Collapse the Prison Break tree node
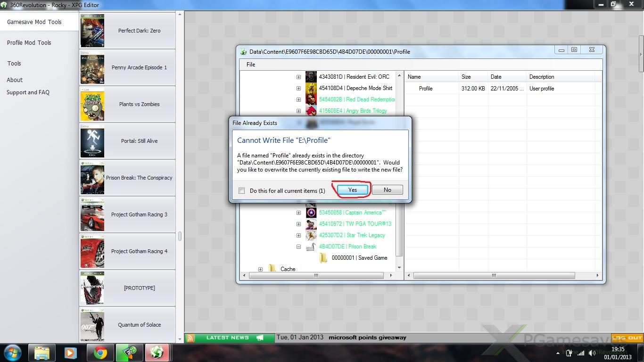This screenshot has height=362, width=644. coord(298,247)
